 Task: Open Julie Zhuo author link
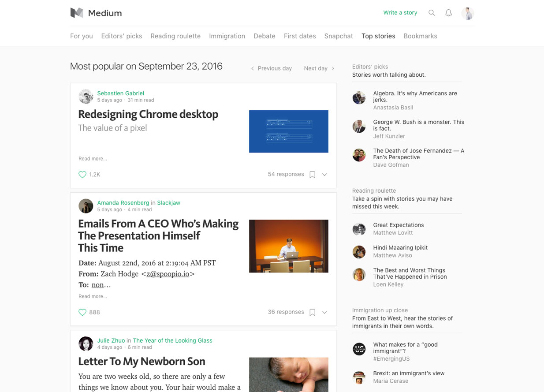tap(111, 340)
